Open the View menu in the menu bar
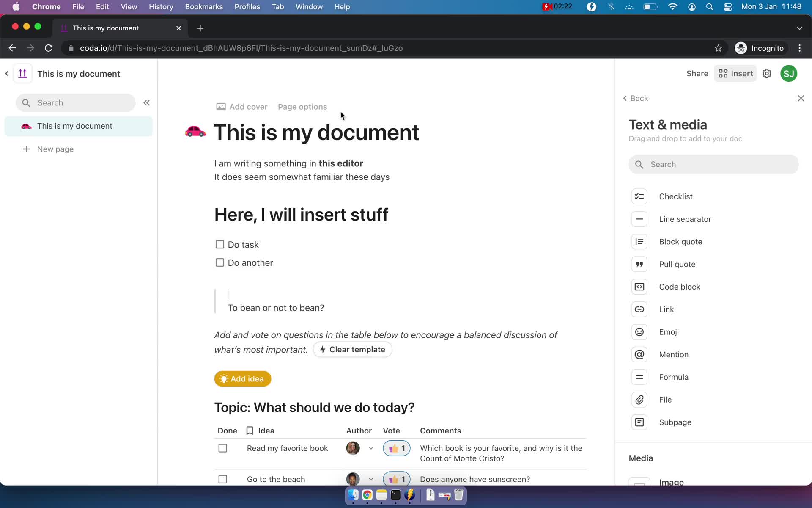This screenshot has height=508, width=812. coord(129,6)
